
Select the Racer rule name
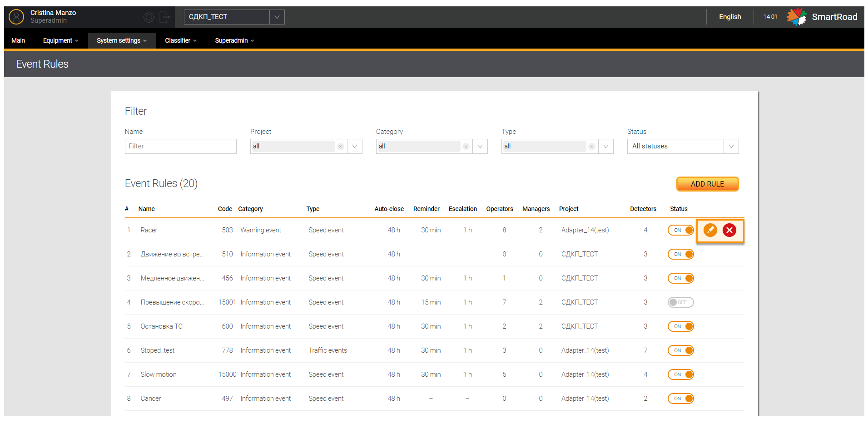(x=149, y=230)
